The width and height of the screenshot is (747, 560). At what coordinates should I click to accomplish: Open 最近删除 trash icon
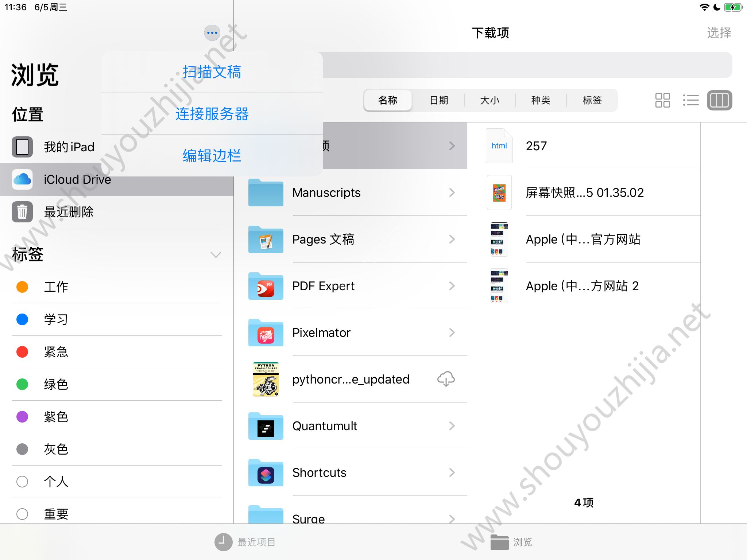[x=22, y=212]
